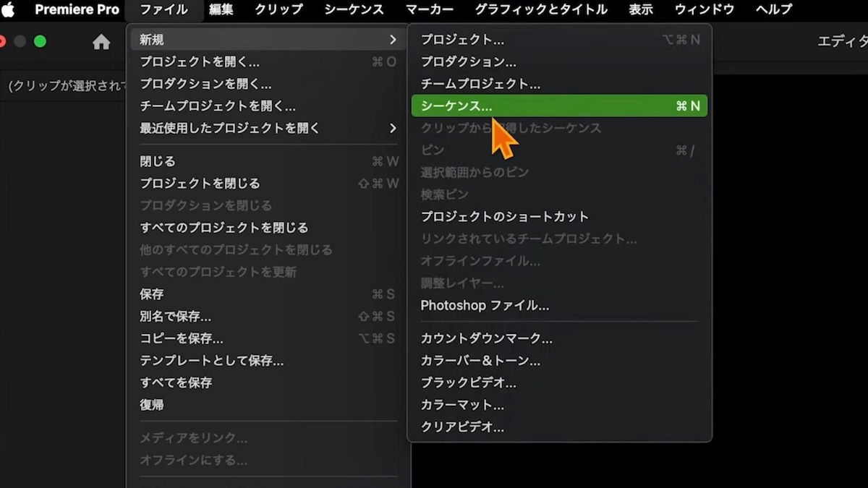Select プロジェクトを閉じる

(x=268, y=184)
